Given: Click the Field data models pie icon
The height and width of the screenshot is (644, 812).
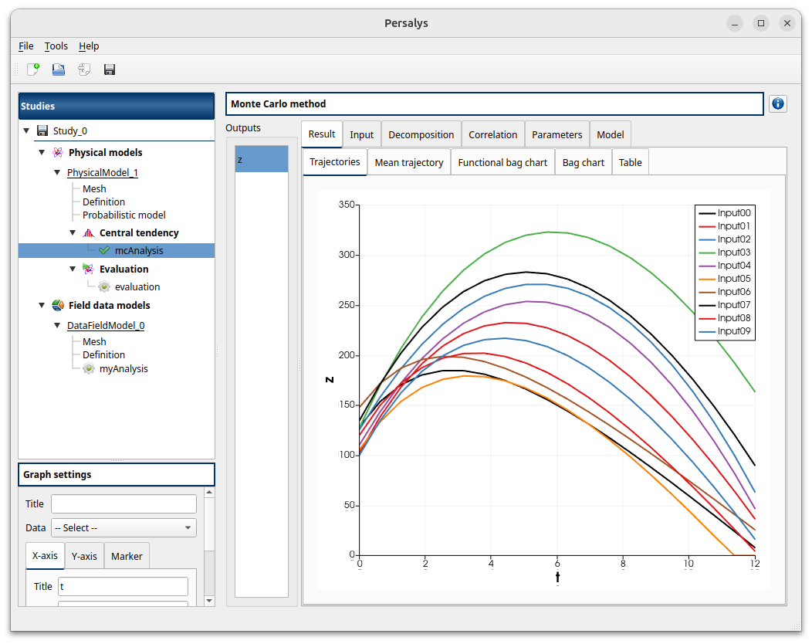Looking at the screenshot, I should pos(57,306).
